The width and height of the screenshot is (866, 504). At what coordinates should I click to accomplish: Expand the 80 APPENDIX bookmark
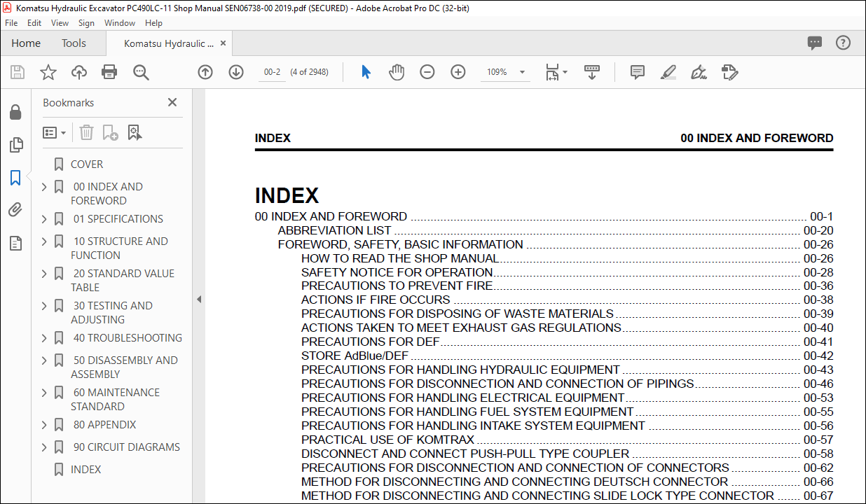44,425
